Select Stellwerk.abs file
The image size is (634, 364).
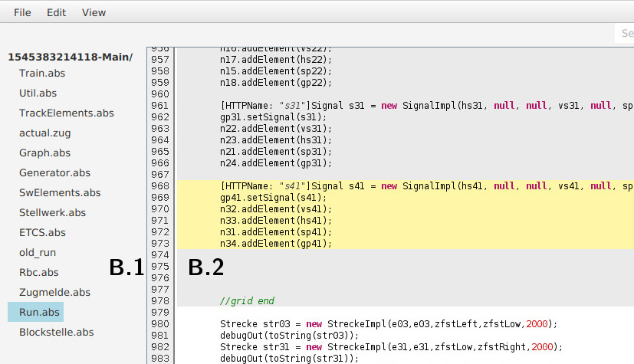click(x=52, y=212)
